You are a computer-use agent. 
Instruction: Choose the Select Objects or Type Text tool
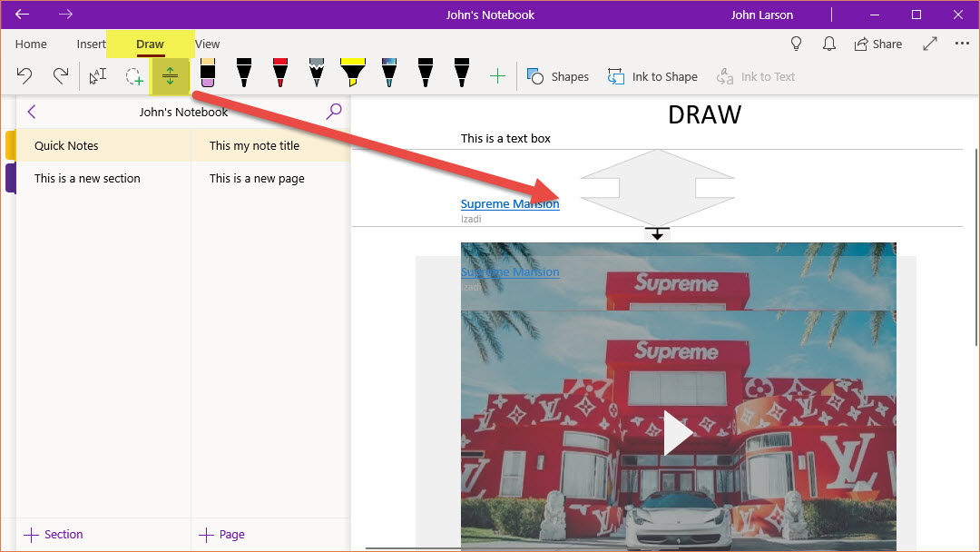[97, 76]
